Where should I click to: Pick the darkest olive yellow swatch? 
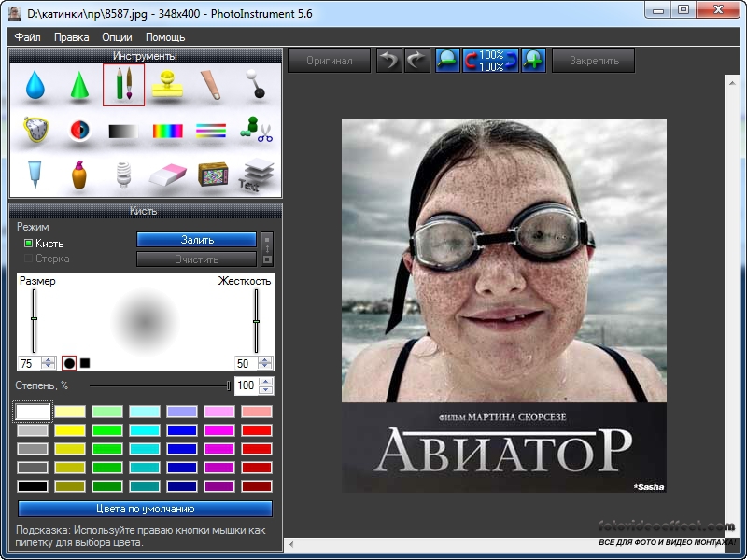(70, 486)
